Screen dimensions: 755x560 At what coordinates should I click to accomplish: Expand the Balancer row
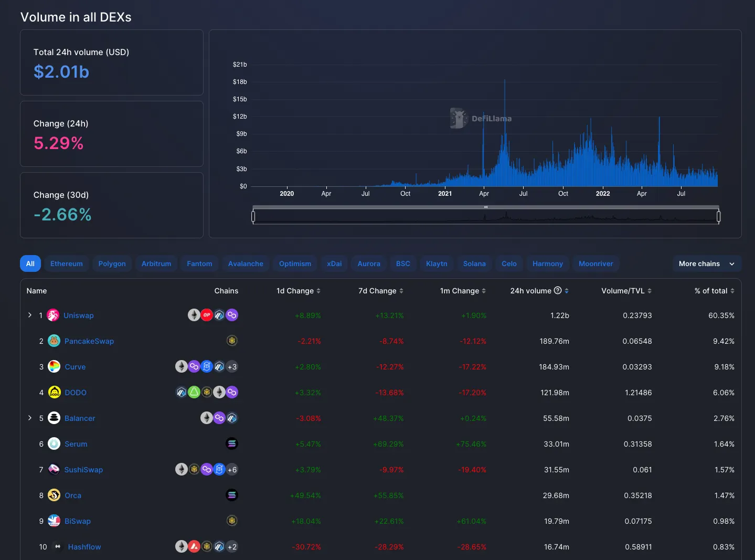point(30,418)
